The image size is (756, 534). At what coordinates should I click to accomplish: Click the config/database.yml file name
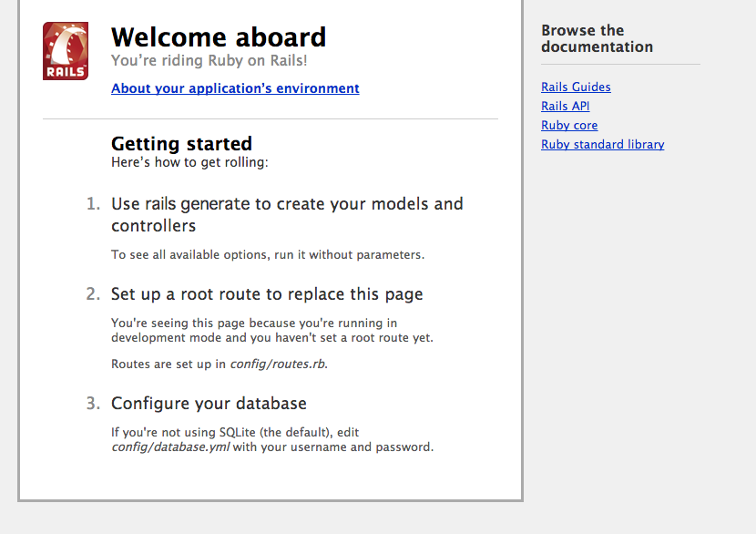170,447
